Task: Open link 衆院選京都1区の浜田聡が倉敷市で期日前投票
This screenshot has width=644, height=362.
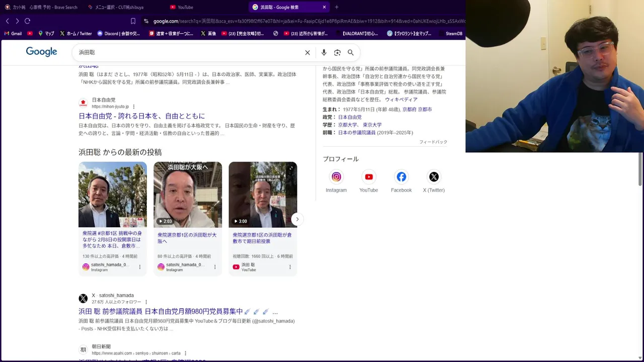Action: pos(262,238)
